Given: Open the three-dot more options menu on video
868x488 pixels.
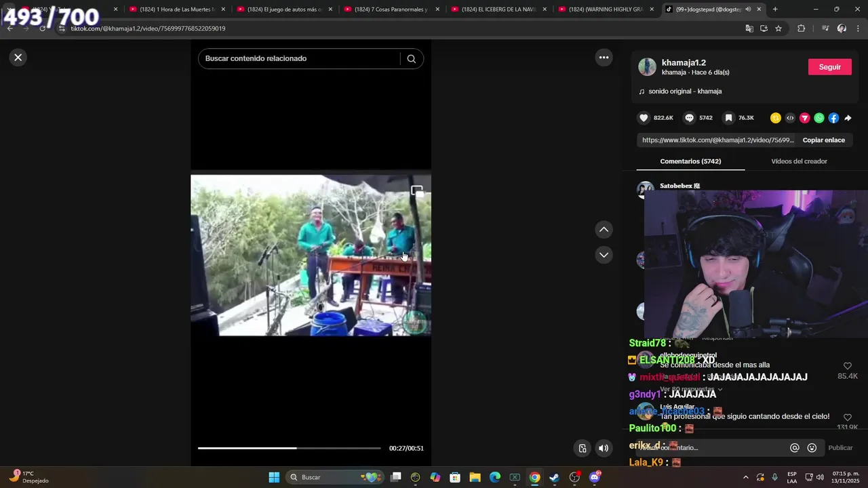Looking at the screenshot, I should (x=604, y=58).
